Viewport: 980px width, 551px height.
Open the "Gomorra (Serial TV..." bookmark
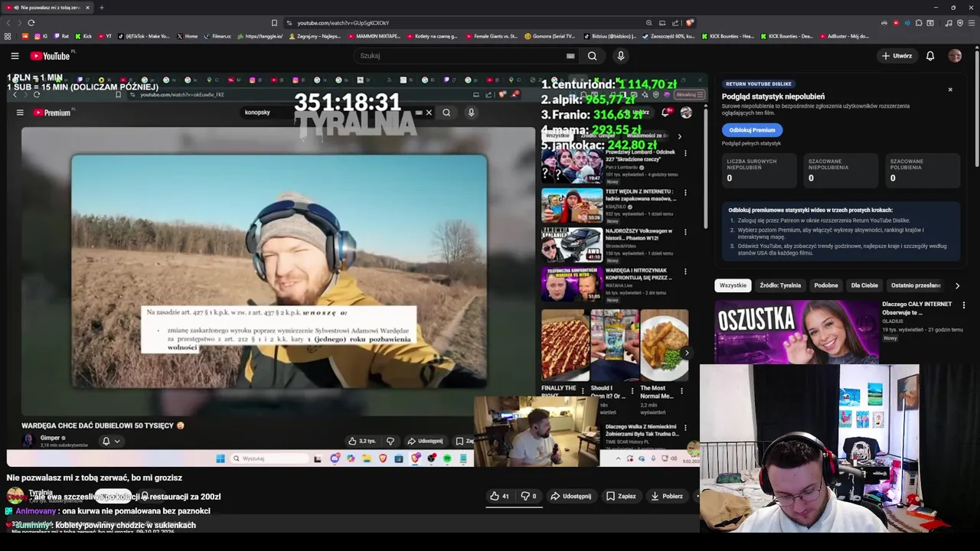click(x=549, y=36)
